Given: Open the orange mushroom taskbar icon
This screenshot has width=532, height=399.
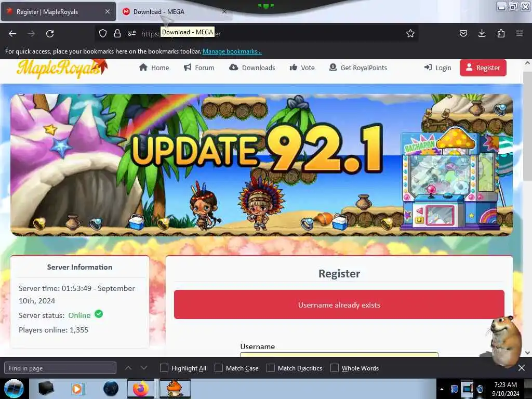Looking at the screenshot, I should [175, 389].
